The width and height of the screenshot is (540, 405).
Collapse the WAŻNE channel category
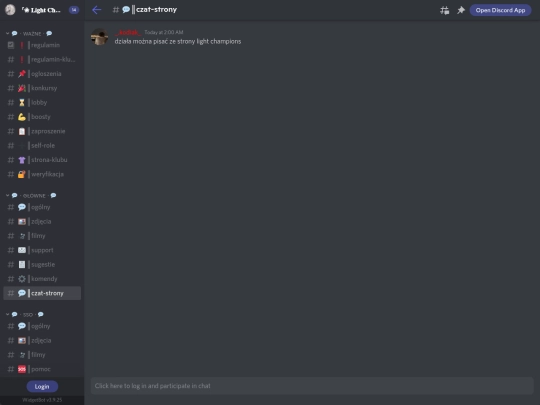(x=29, y=33)
